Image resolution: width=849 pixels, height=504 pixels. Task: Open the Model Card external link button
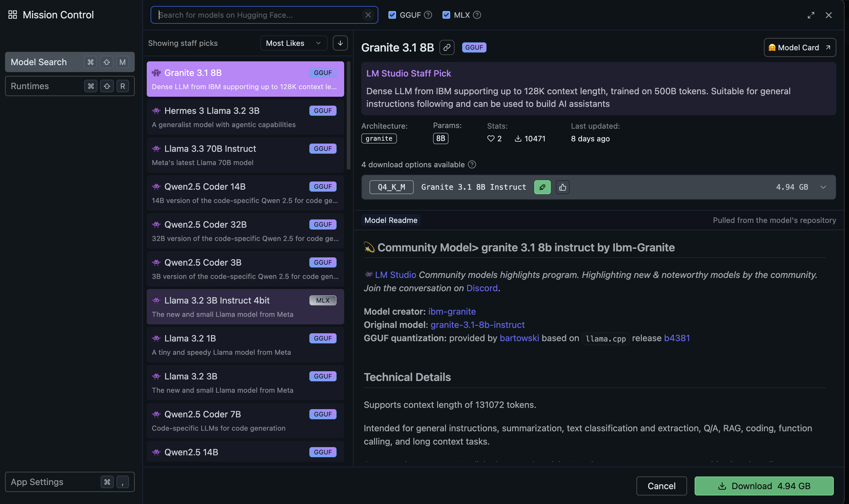click(x=799, y=47)
